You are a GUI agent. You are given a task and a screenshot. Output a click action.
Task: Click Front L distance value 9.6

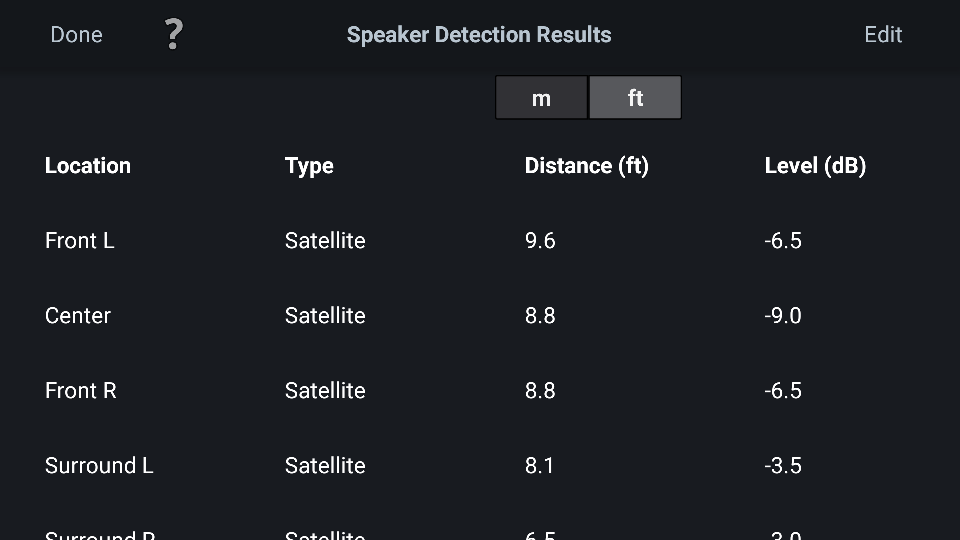[540, 241]
